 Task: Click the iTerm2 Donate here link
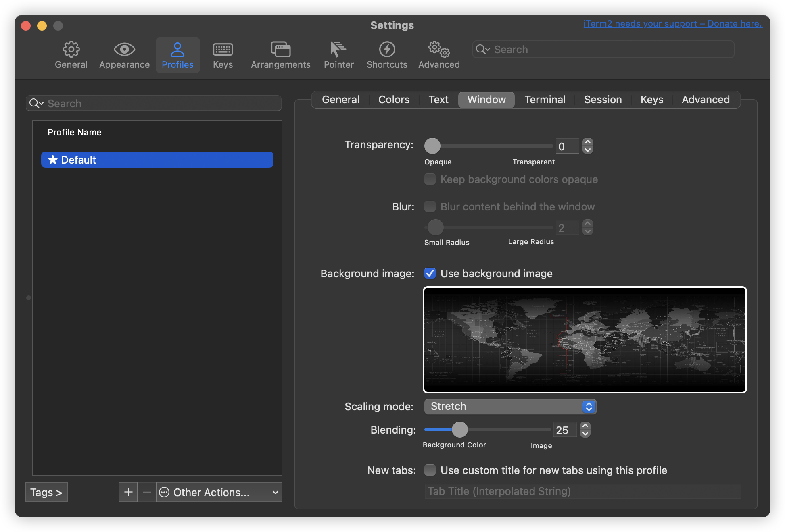click(x=672, y=24)
